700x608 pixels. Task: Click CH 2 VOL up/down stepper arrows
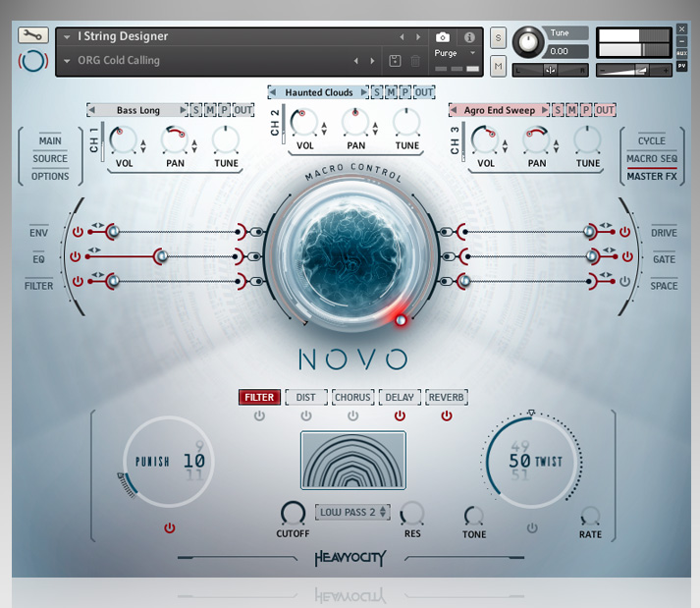(x=324, y=129)
